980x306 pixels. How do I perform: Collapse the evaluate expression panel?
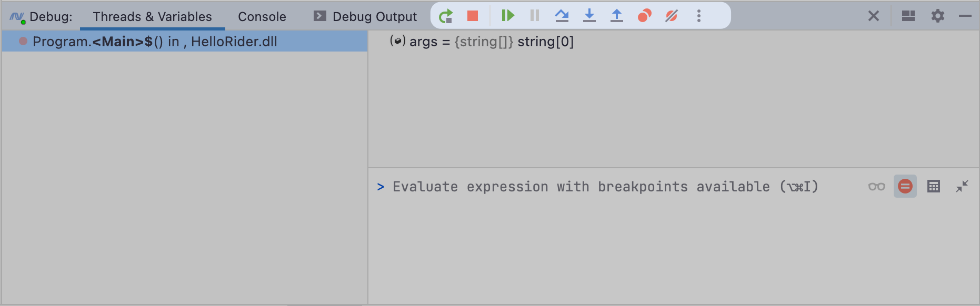963,186
